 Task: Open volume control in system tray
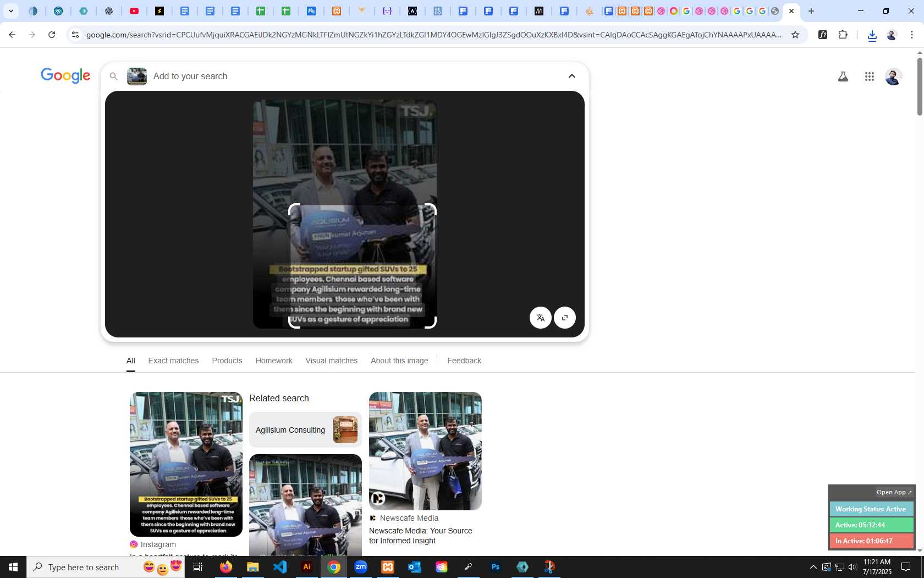(x=853, y=567)
